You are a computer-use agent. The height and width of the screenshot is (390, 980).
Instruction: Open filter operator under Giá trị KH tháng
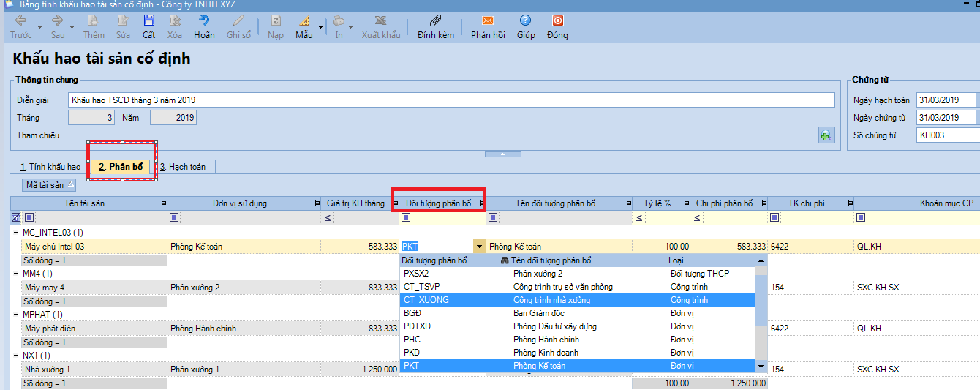[327, 217]
